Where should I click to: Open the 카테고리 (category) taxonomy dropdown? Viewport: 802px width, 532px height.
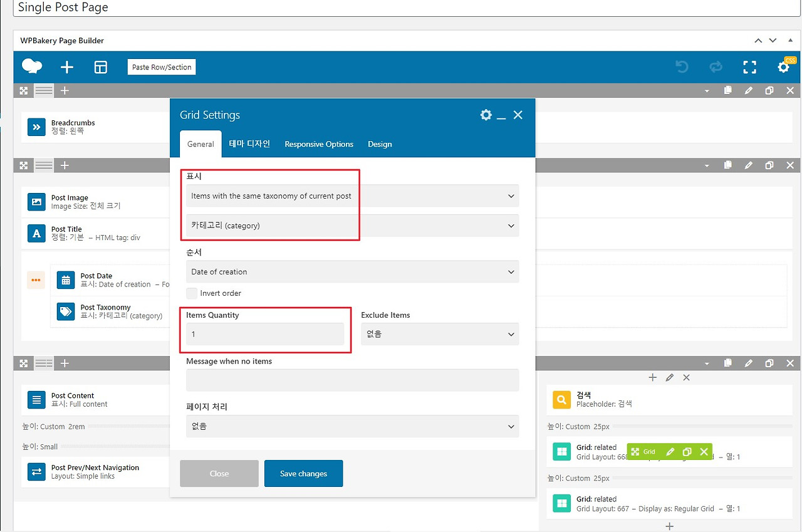click(352, 226)
